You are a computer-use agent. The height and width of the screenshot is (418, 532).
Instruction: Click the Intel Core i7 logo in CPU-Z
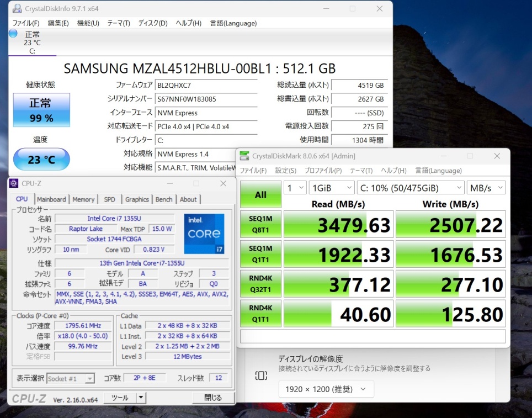(204, 234)
